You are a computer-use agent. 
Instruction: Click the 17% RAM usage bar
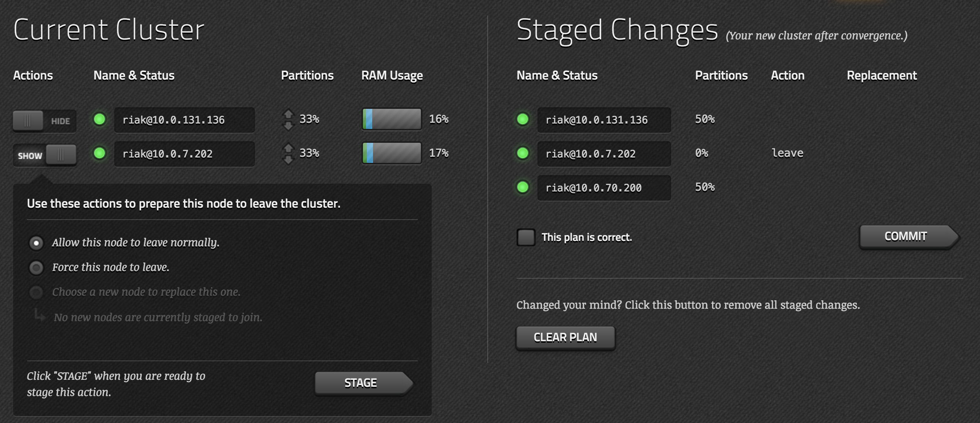click(392, 153)
